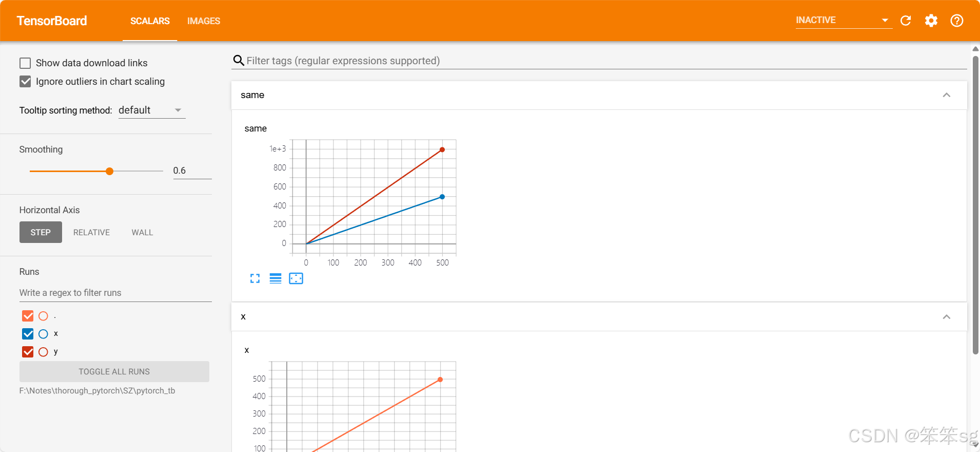This screenshot has height=452, width=980.
Task: Click the reload data icon
Action: pos(906,21)
